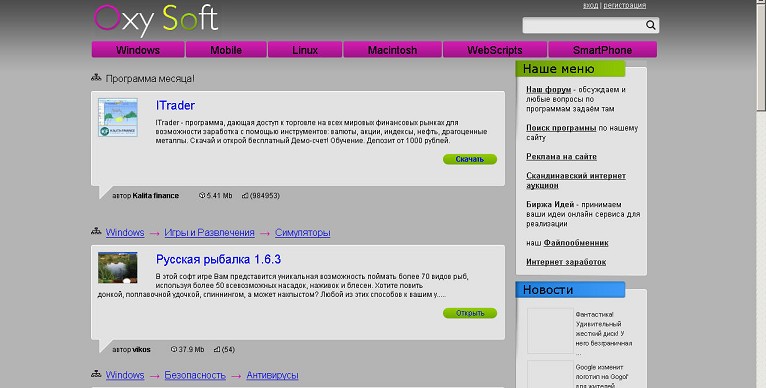This screenshot has width=766, height=388.
Task: Open the Mobile category tab
Action: 226,50
